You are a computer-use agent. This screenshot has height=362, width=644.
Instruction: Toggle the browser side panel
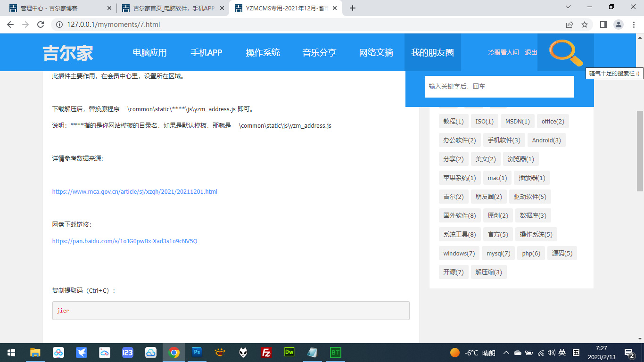pyautogui.click(x=603, y=25)
